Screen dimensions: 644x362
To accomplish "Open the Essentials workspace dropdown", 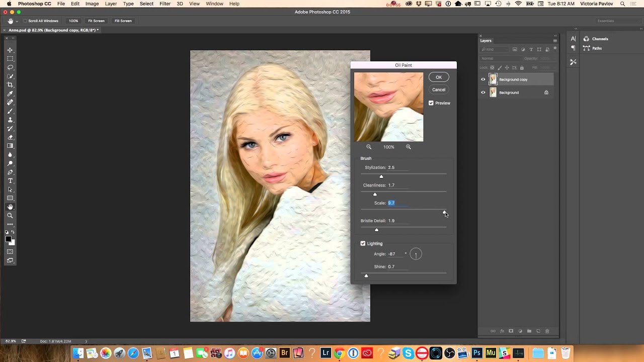I will coord(617,21).
